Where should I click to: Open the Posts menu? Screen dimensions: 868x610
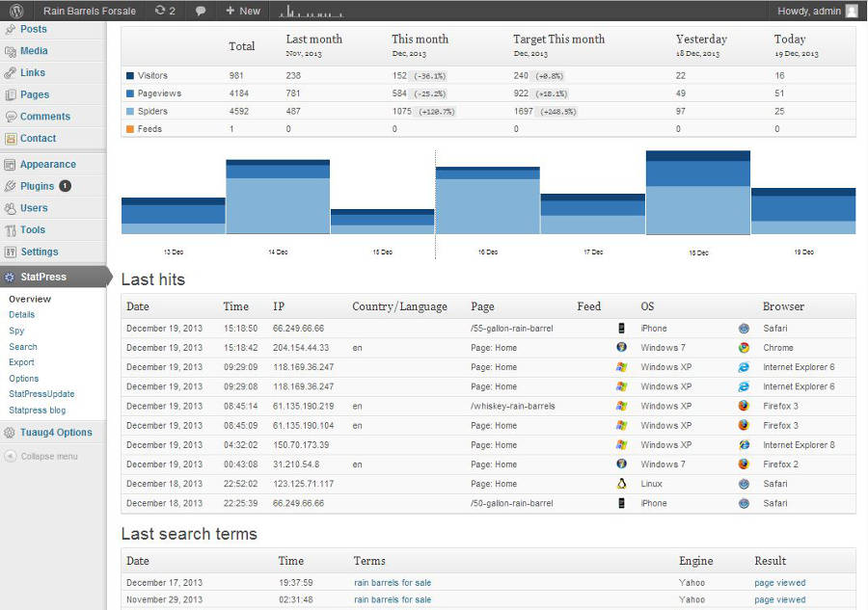(33, 29)
